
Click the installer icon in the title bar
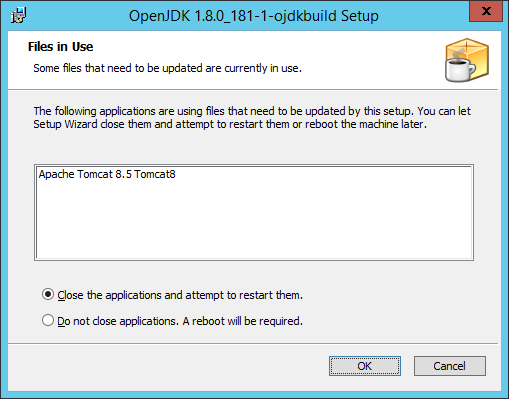point(19,15)
